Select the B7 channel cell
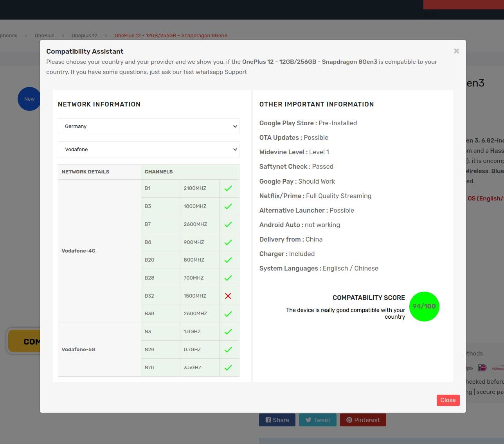504x444 pixels. (x=160, y=224)
